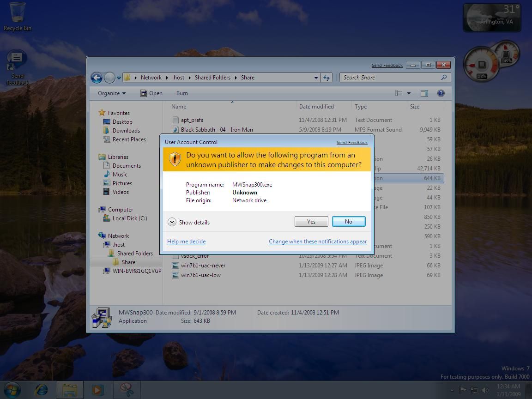Viewport: 532px width, 399px height.
Task: Click the Explorer help question mark icon
Action: pos(441,93)
